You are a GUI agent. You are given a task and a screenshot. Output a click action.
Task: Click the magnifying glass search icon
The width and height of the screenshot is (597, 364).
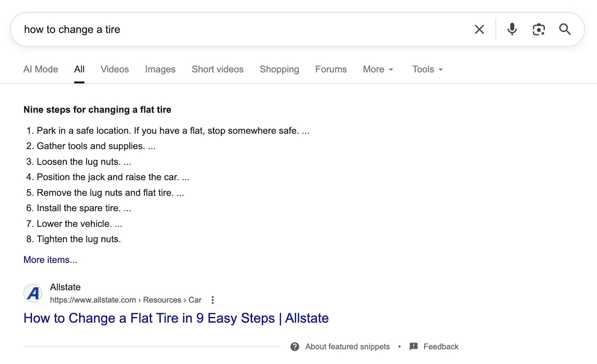click(565, 29)
